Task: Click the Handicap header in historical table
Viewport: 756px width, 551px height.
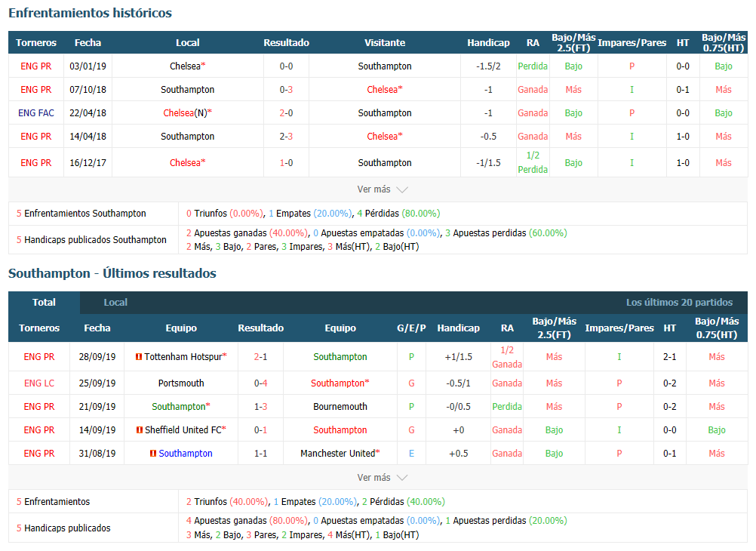Action: (488, 43)
